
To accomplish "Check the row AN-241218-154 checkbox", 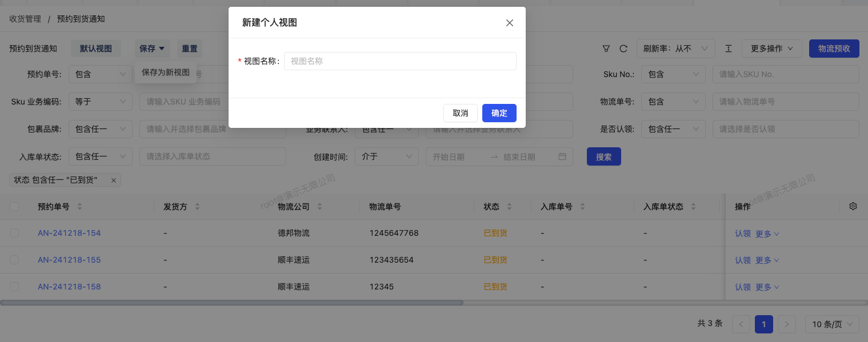I will 14,233.
